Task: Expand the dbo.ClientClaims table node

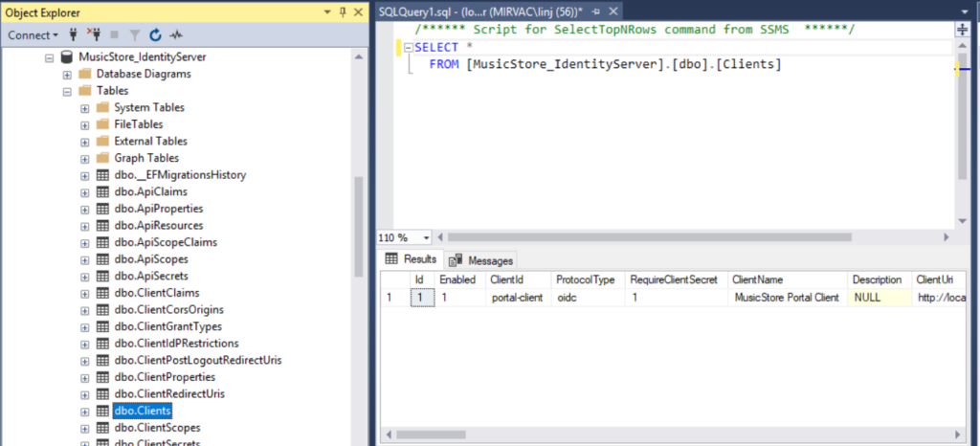Action: pyautogui.click(x=85, y=294)
